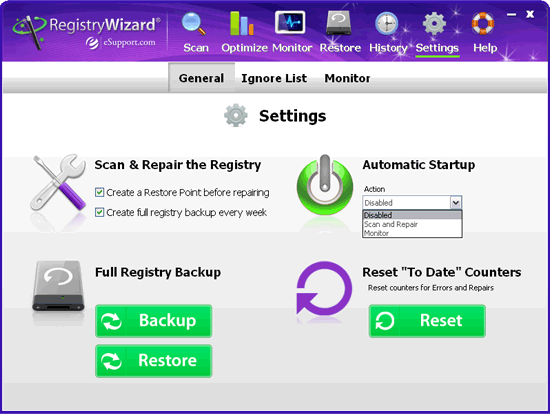The image size is (550, 415).
Task: Close the RegistryWizard window
Action: pos(530,14)
